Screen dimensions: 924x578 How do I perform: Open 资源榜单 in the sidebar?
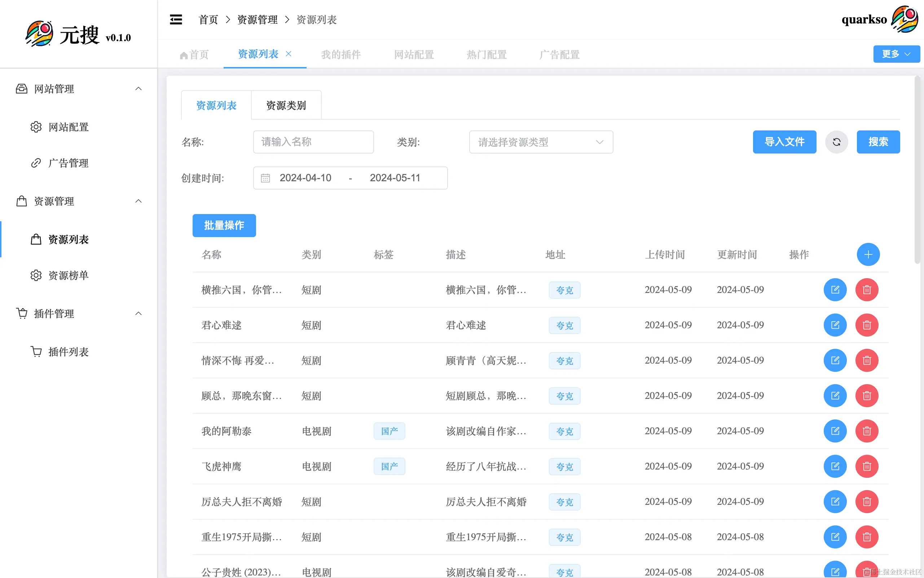click(78, 275)
